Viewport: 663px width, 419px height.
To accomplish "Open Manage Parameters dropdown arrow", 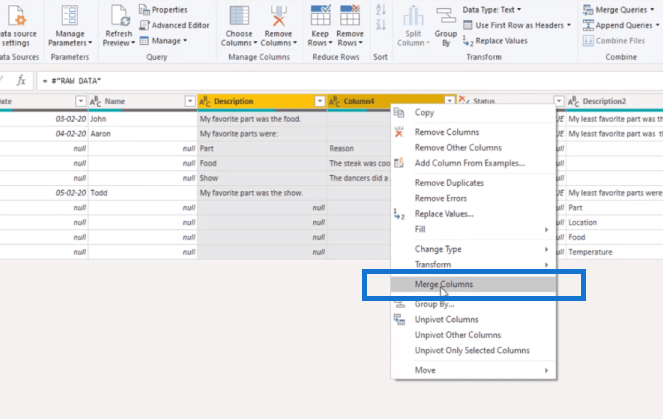I will (x=90, y=43).
